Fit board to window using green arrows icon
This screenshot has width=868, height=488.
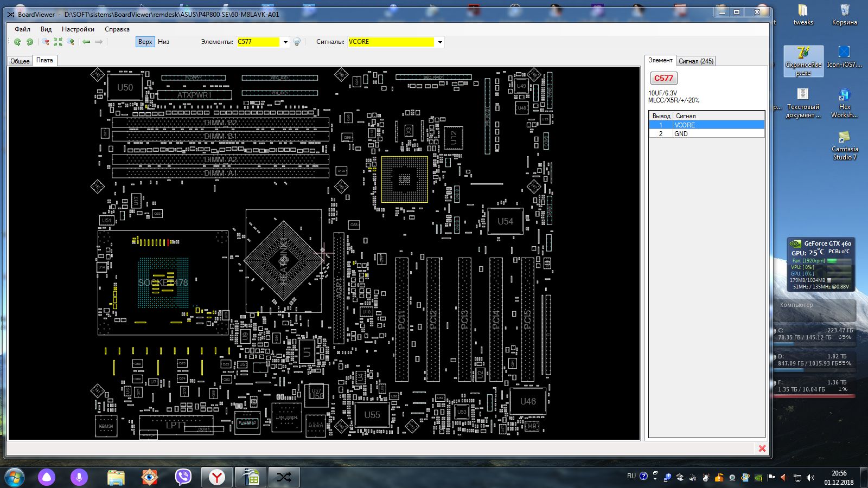coord(58,42)
